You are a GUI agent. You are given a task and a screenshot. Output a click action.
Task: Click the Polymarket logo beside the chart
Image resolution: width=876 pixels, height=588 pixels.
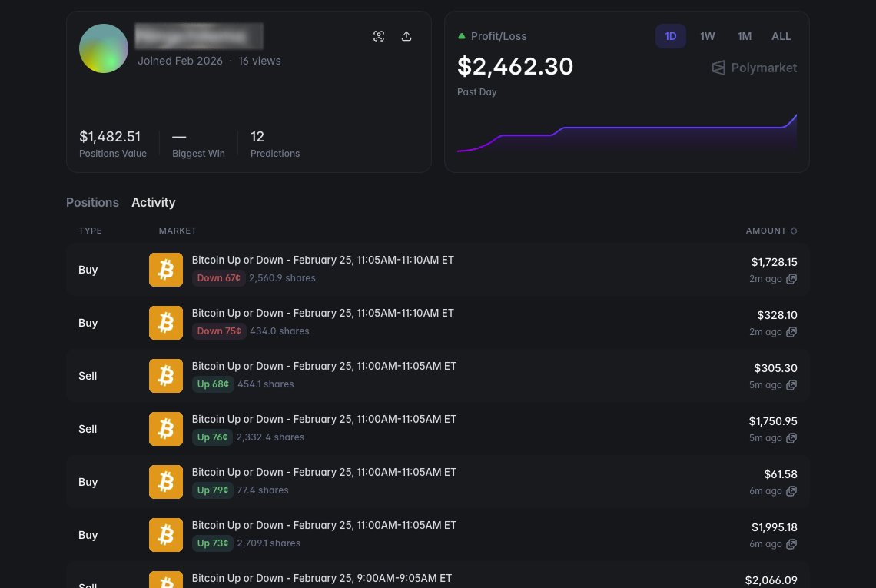pos(754,68)
